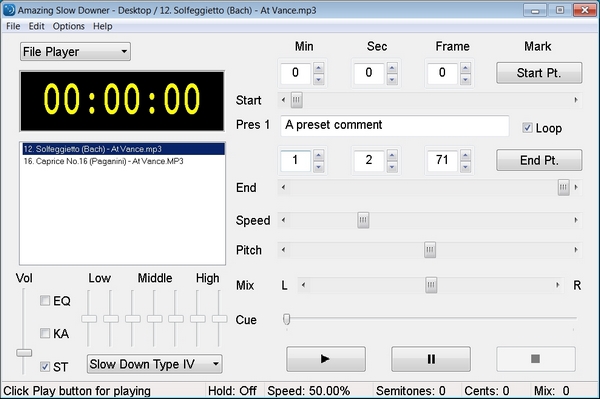This screenshot has height=399, width=600.
Task: Uncheck the ST checkbox
Action: tap(45, 366)
